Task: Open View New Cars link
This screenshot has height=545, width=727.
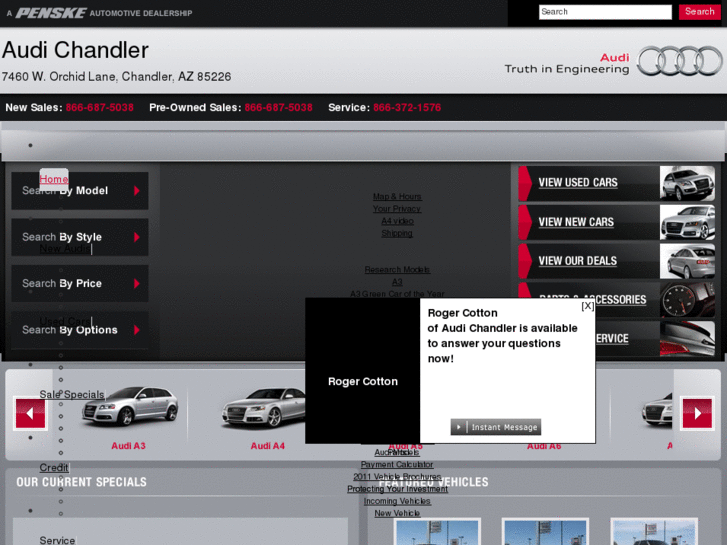Action: [576, 222]
